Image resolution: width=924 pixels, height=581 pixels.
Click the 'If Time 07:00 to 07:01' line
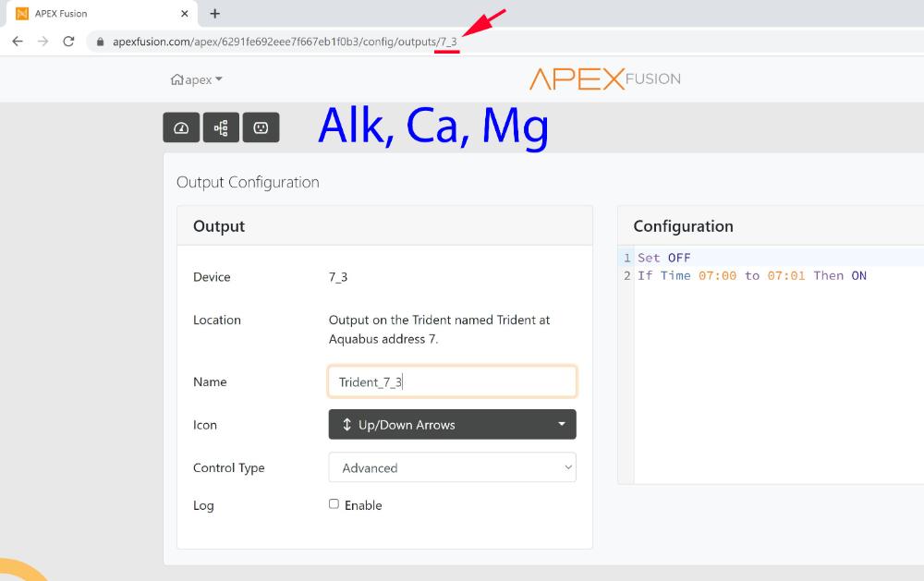751,276
